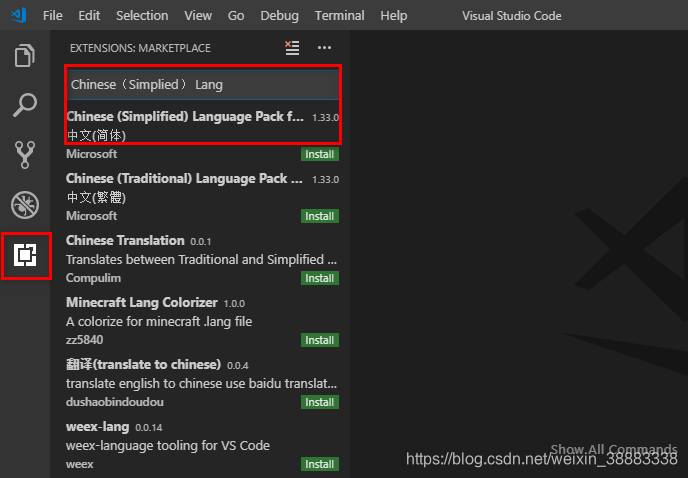This screenshot has width=688, height=478.
Task: Install Chinese (Simplified) Language Pack
Action: 320,154
